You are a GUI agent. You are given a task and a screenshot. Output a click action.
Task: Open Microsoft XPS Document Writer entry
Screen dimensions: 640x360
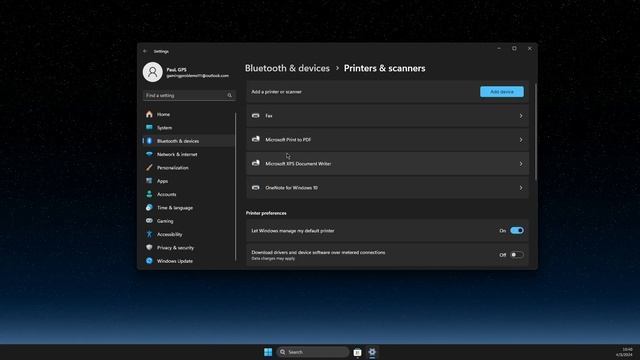tap(387, 164)
